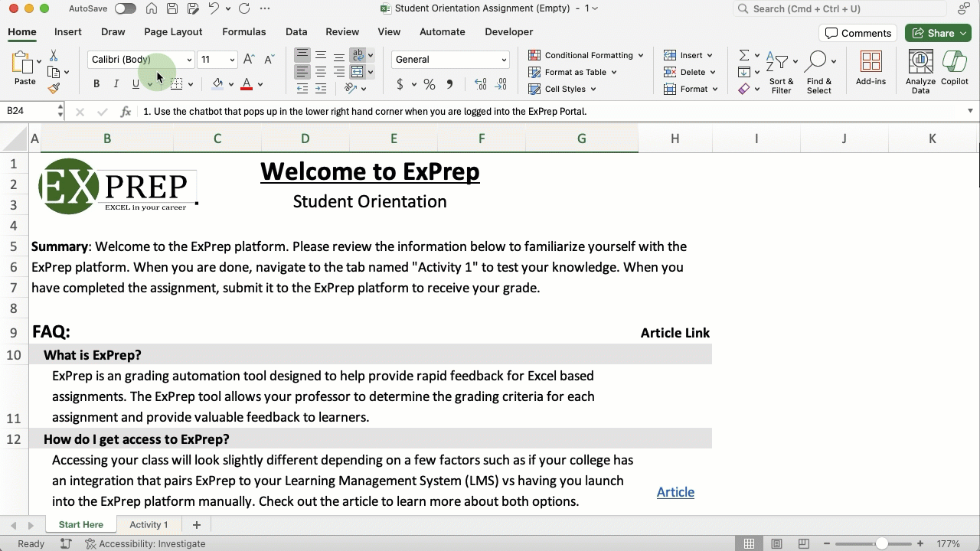Click the AutoSum icon
Image resolution: width=980 pixels, height=551 pixels.
(743, 54)
